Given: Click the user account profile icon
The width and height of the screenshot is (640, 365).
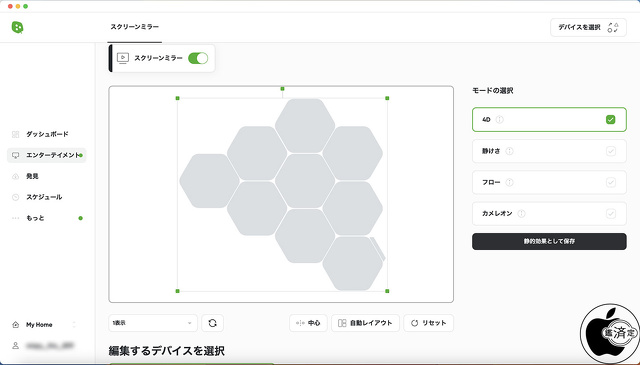Looking at the screenshot, I should (16, 345).
